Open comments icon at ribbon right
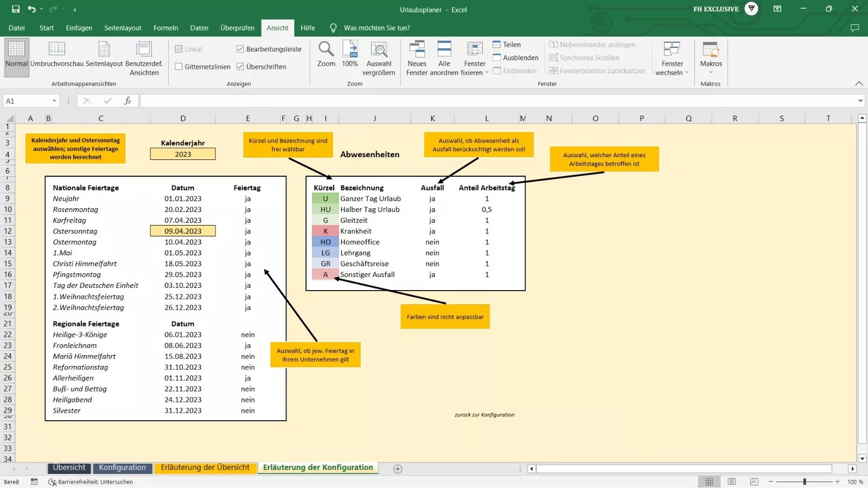Image resolution: width=868 pixels, height=488 pixels. (855, 28)
